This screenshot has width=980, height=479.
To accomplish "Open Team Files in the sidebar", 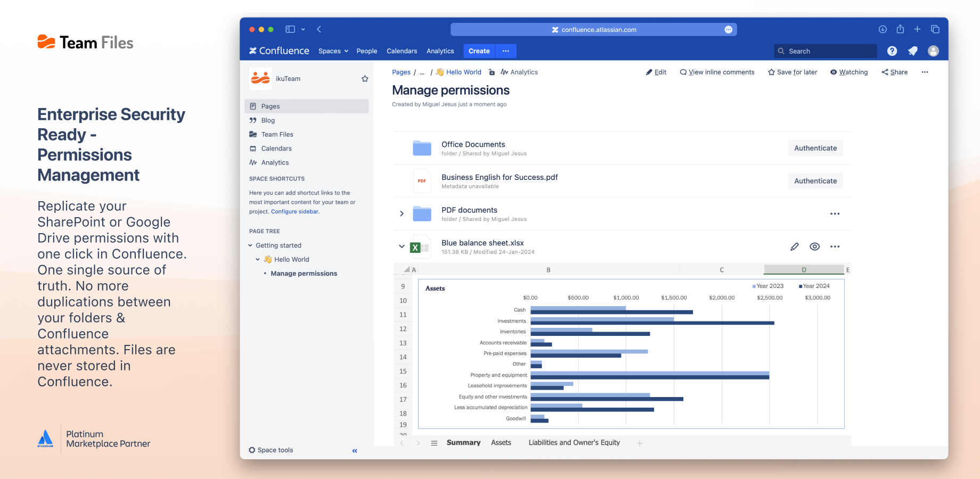I will (x=277, y=135).
